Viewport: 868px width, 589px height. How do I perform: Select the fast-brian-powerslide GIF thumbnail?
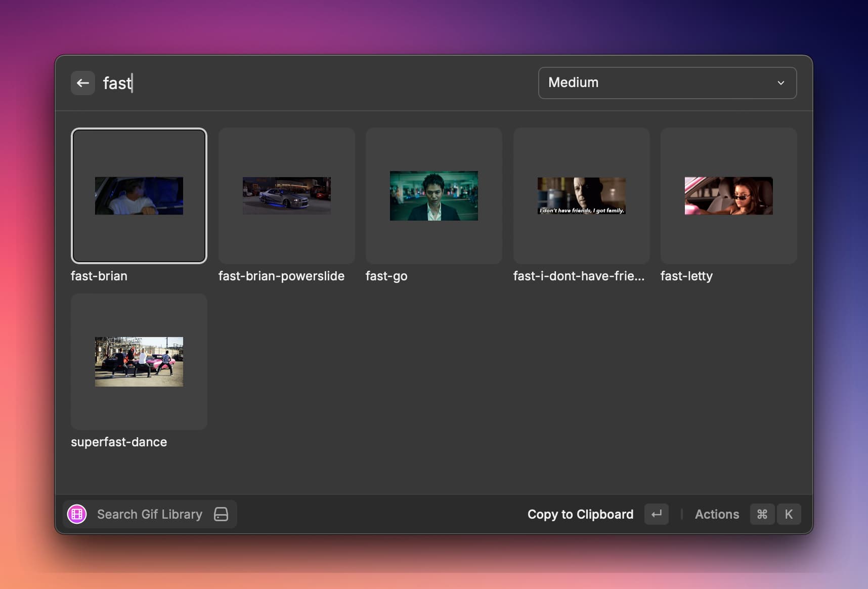click(x=286, y=196)
